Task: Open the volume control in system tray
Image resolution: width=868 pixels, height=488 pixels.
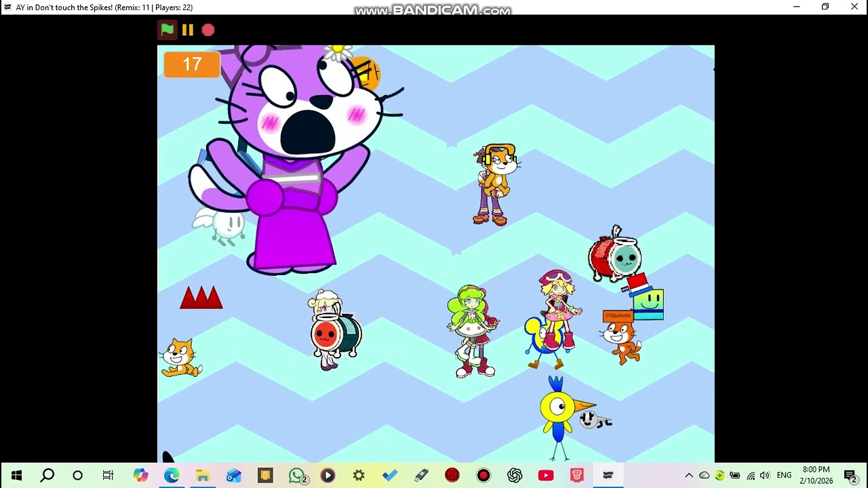Action: [765, 475]
